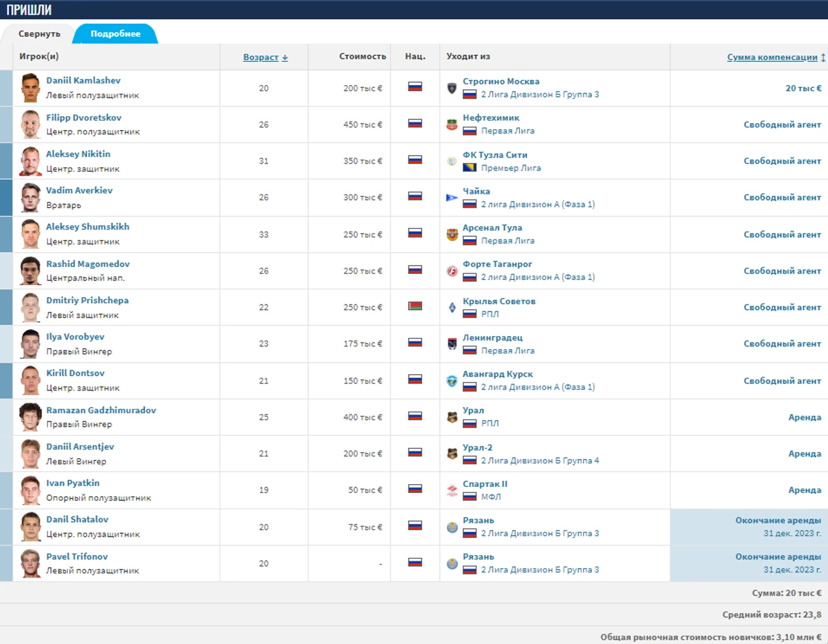The image size is (828, 644).
Task: Click the Spartak II club logo icon
Action: (x=452, y=490)
